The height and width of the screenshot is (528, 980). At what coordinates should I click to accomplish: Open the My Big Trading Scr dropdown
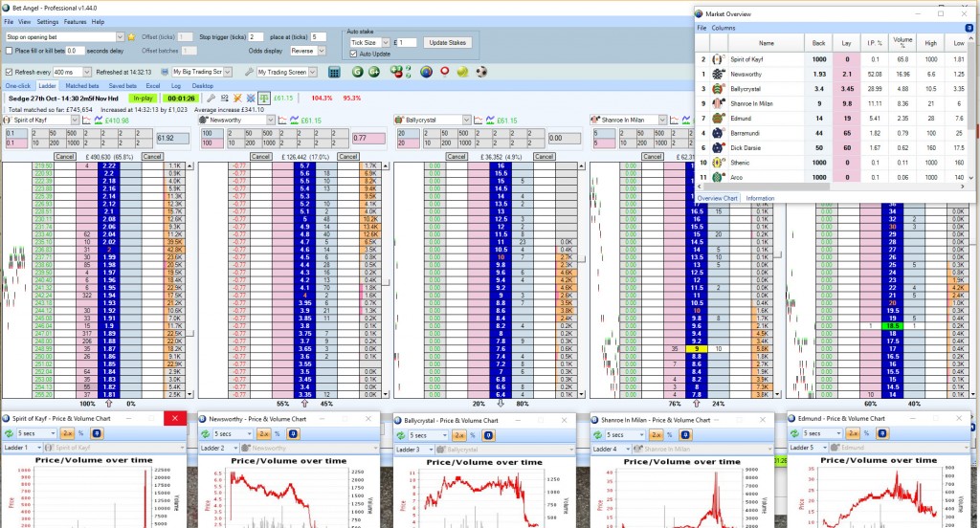(228, 72)
